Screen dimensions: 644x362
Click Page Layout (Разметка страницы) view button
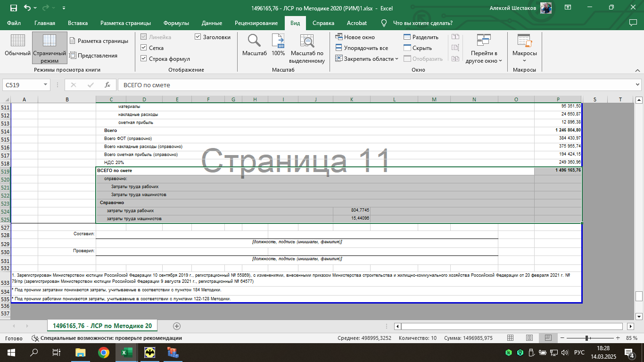[99, 41]
